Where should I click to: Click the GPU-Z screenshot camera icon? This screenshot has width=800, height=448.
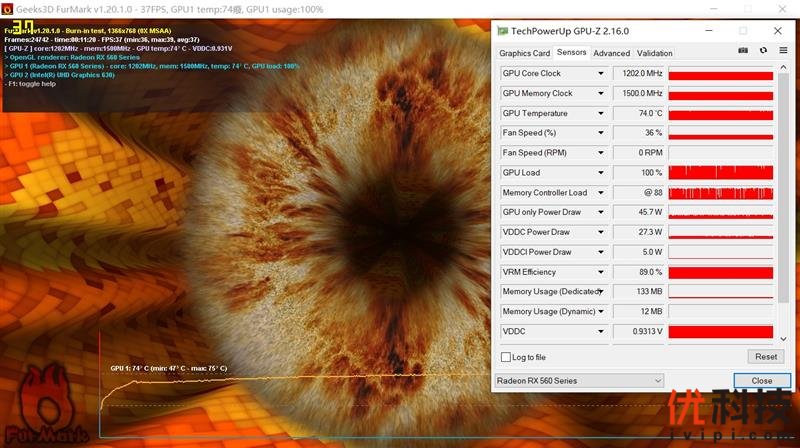coord(743,51)
